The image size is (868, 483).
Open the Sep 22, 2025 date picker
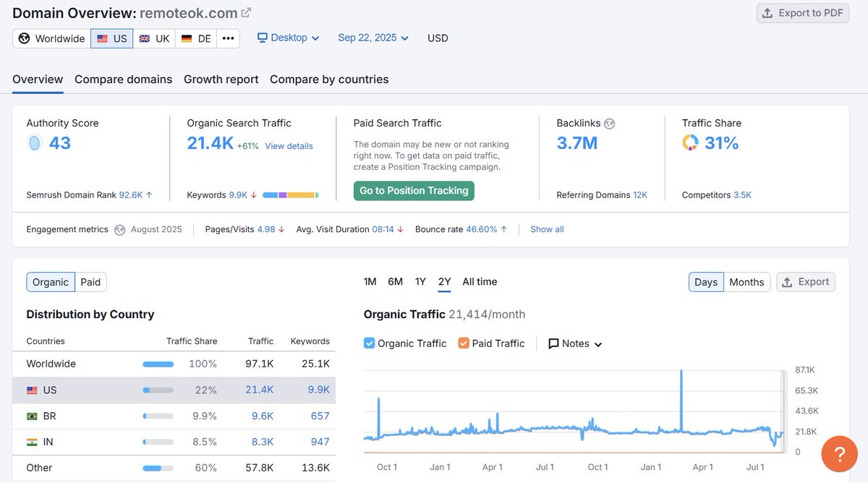pos(373,38)
